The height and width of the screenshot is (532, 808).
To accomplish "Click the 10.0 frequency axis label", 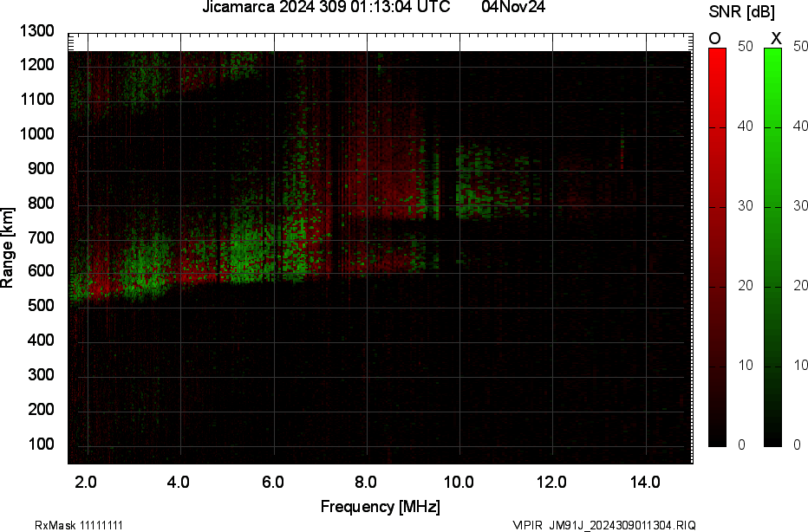I will coord(459,482).
